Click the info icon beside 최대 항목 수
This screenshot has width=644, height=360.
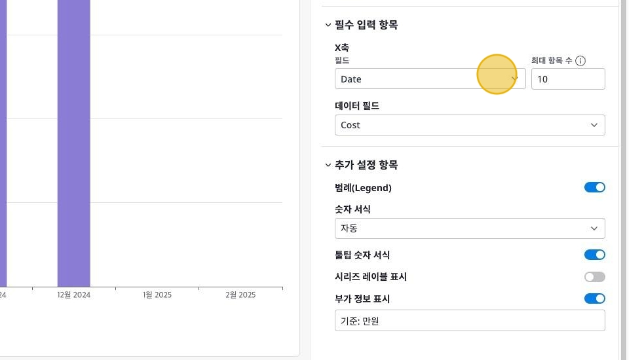click(580, 61)
